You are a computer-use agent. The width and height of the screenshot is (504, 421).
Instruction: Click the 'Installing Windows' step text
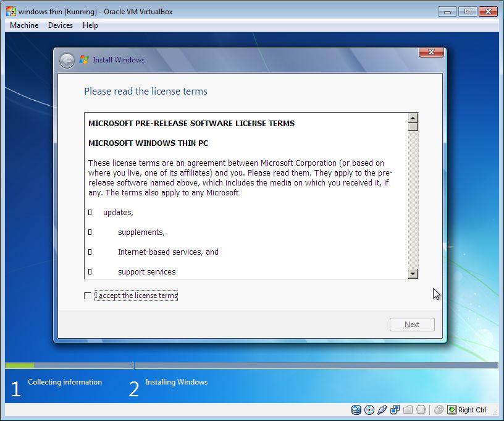tap(177, 382)
